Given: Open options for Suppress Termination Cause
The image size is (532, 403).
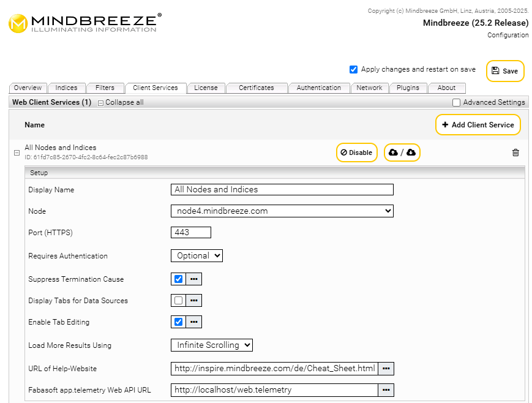Looking at the screenshot, I should pyautogui.click(x=193, y=279).
